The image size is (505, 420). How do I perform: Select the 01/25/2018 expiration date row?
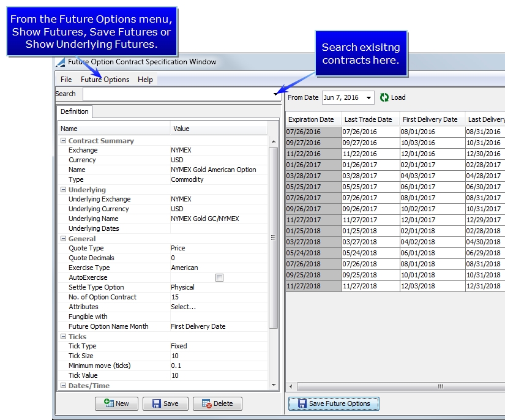click(x=313, y=231)
